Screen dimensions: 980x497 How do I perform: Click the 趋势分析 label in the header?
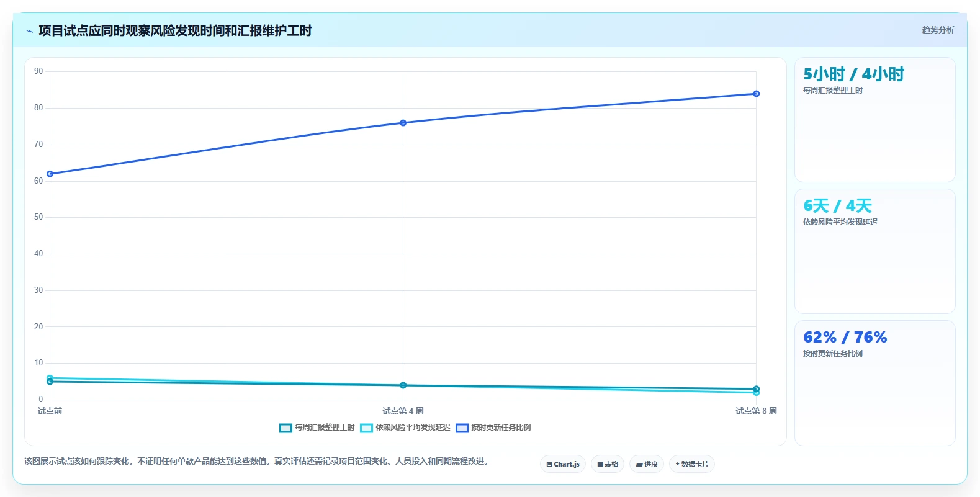pos(938,30)
